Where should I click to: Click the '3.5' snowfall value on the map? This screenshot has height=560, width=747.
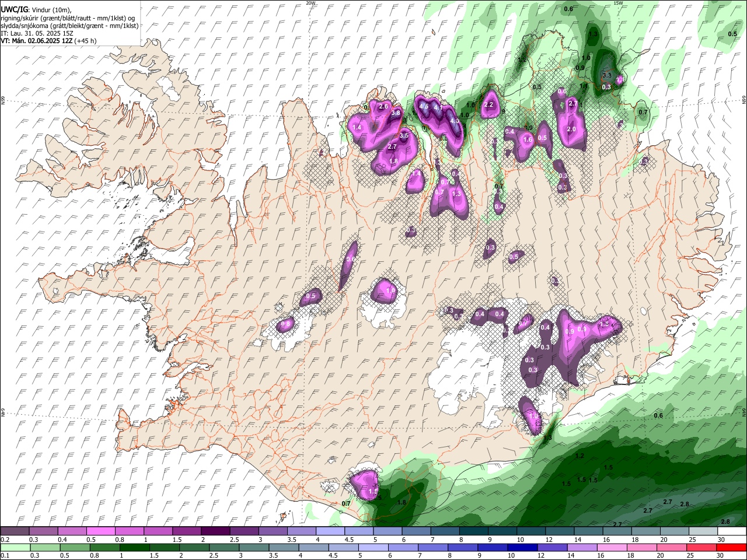[404, 135]
